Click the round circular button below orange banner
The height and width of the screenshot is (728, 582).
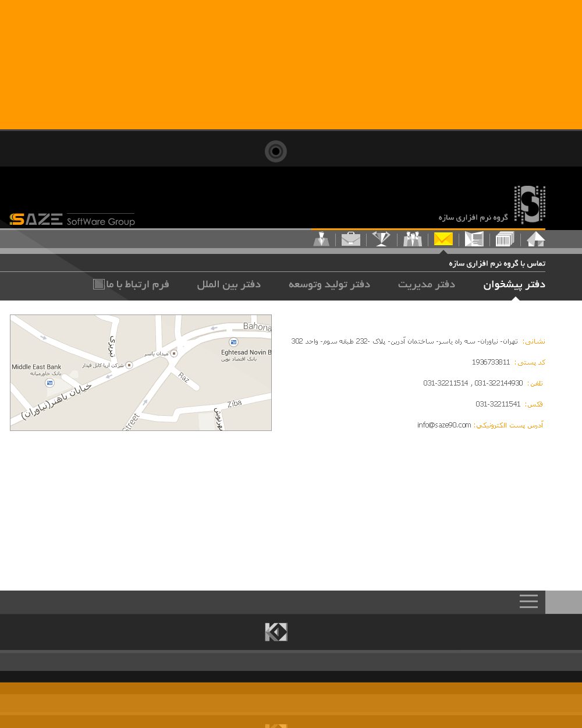[x=276, y=151]
